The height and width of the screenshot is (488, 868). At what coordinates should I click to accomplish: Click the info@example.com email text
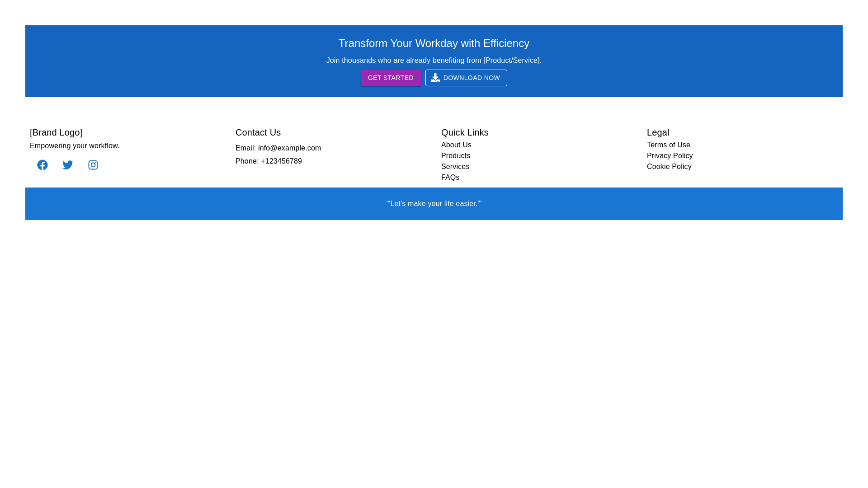(x=289, y=148)
